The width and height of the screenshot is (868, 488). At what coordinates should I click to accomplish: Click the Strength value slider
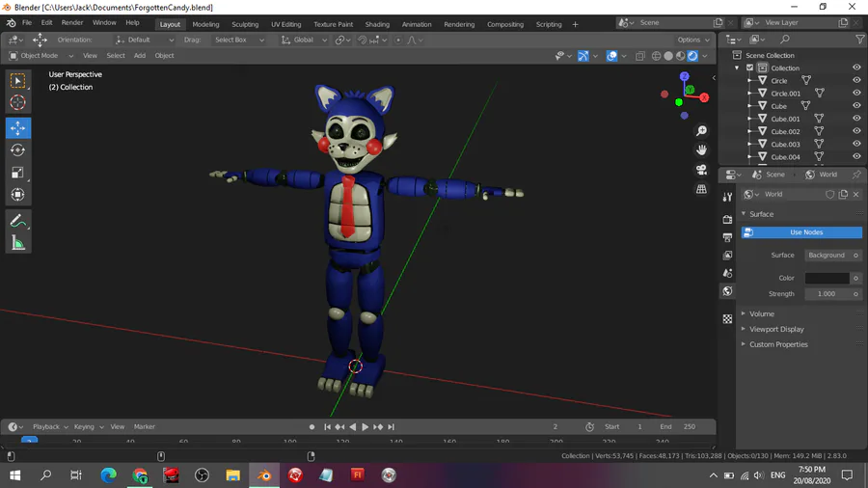tap(829, 294)
